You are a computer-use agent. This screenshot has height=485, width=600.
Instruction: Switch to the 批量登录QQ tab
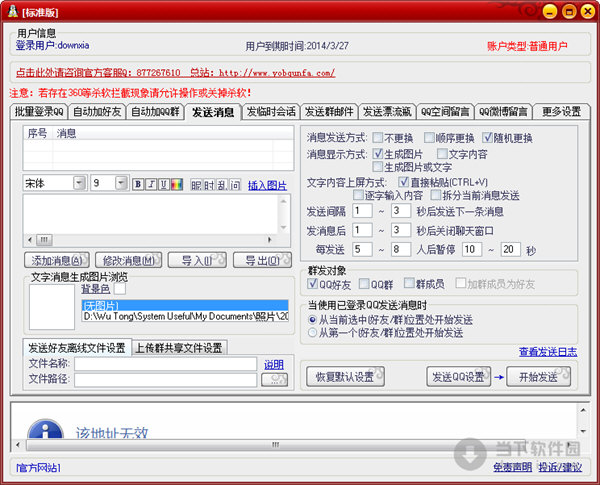point(39,112)
